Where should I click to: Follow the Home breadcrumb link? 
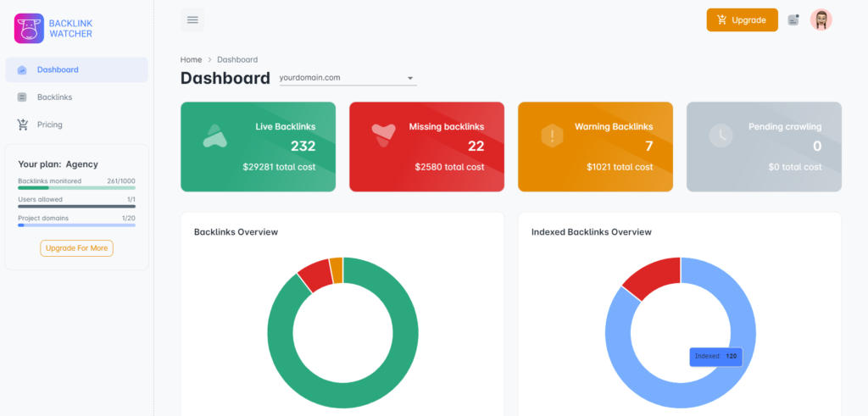pyautogui.click(x=191, y=59)
